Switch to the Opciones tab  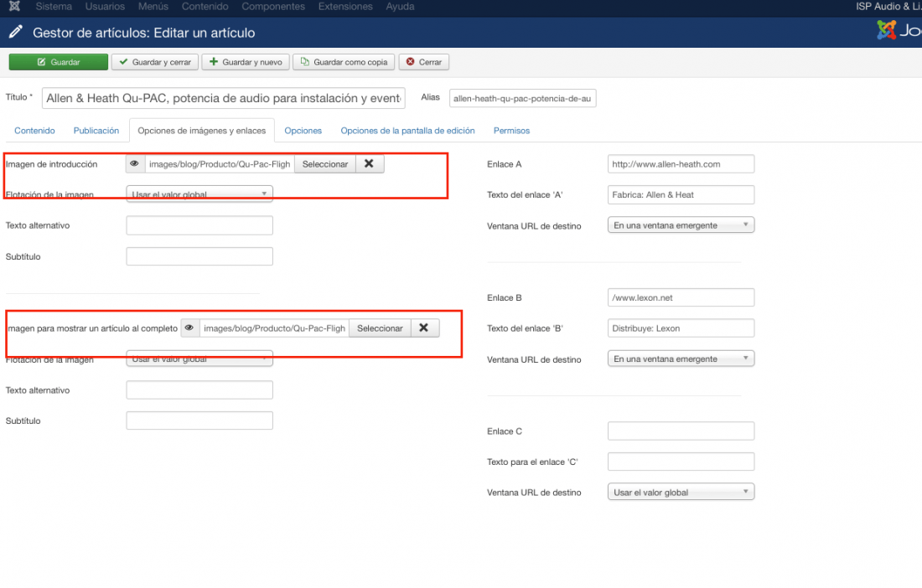303,131
